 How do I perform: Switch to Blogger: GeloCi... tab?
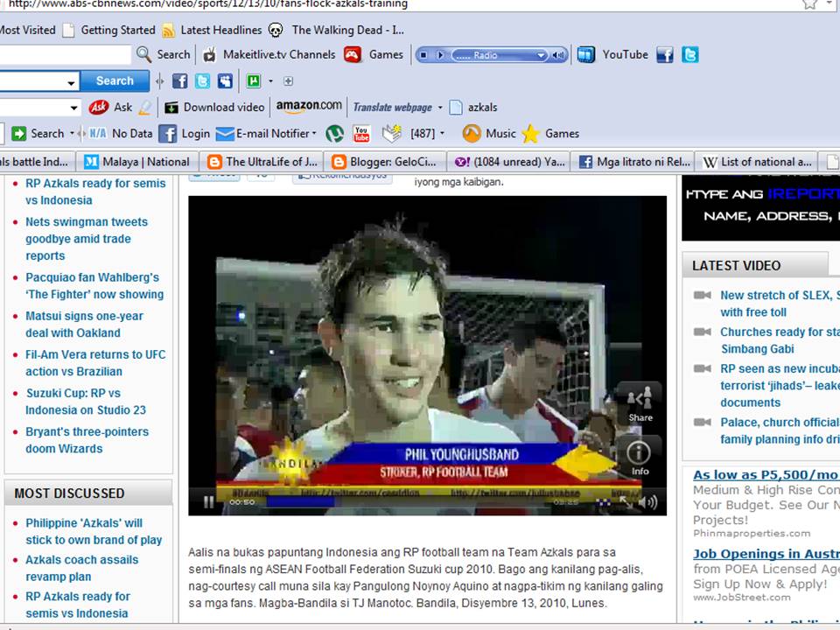(385, 161)
